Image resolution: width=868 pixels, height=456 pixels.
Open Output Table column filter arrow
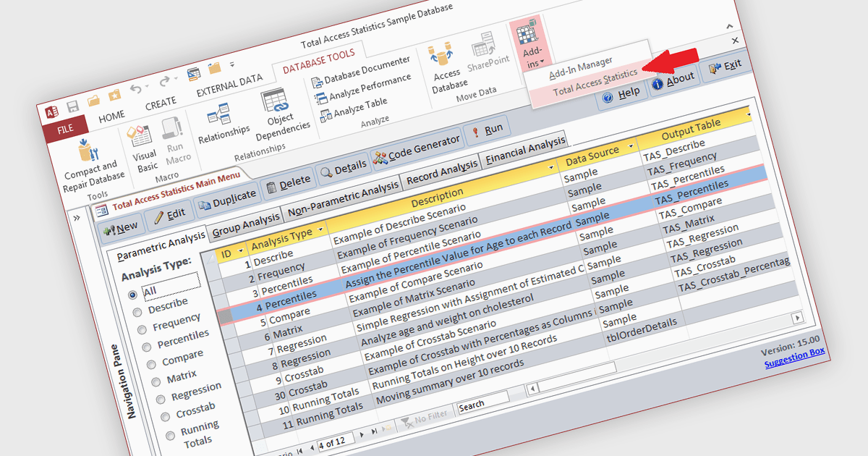pos(748,116)
